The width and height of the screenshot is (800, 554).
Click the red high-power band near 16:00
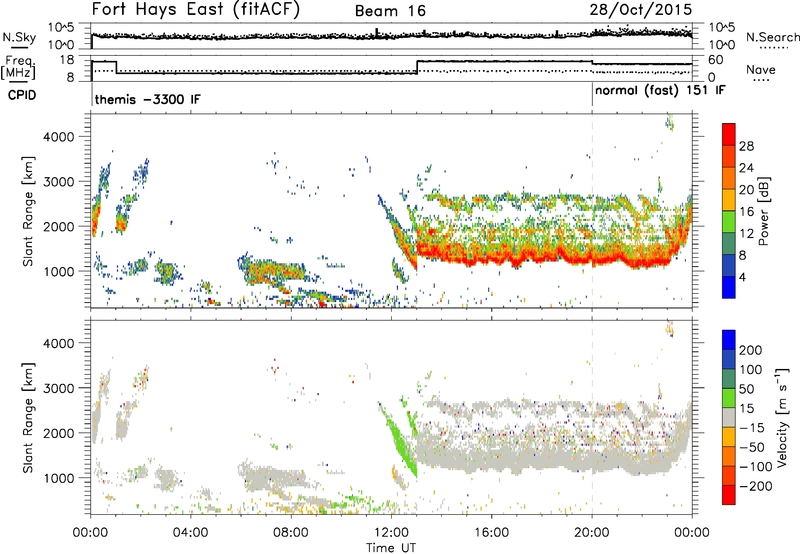491,254
